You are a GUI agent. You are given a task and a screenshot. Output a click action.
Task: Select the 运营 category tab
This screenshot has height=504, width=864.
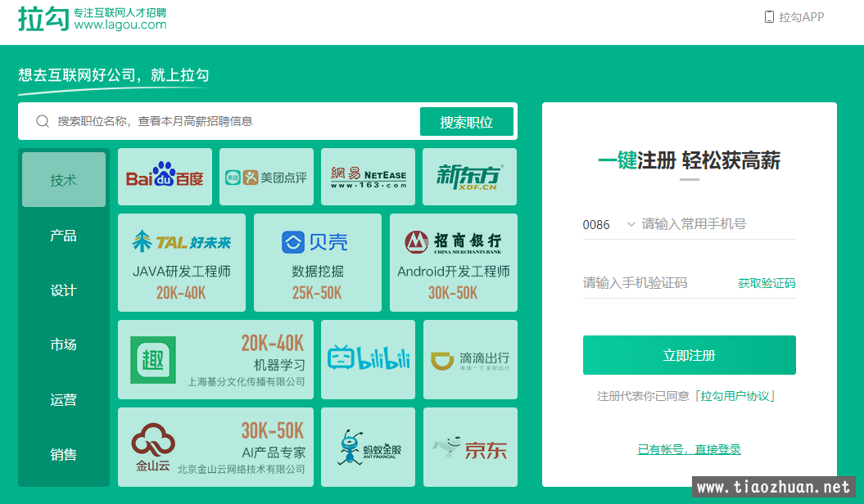coord(64,399)
